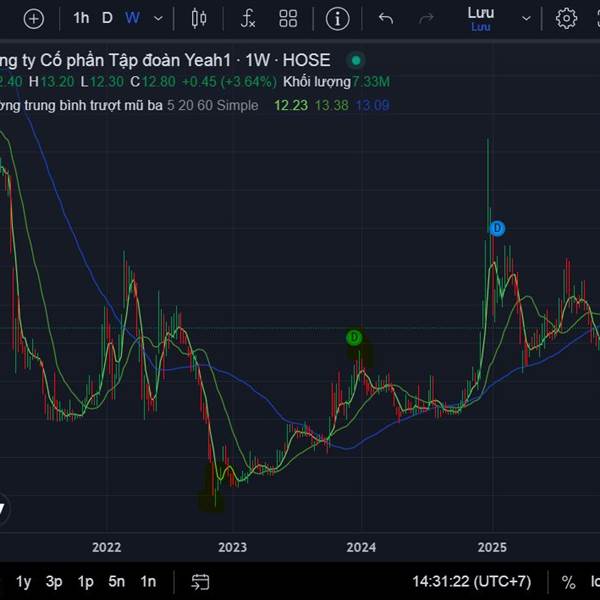The height and width of the screenshot is (600, 600).
Task: Click the low price L 12.30 value
Action: (x=102, y=82)
